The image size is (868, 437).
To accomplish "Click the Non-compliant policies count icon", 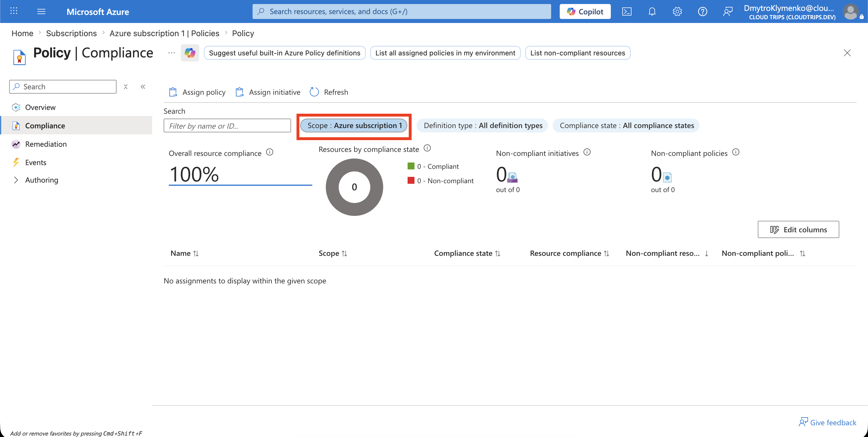I will [667, 177].
